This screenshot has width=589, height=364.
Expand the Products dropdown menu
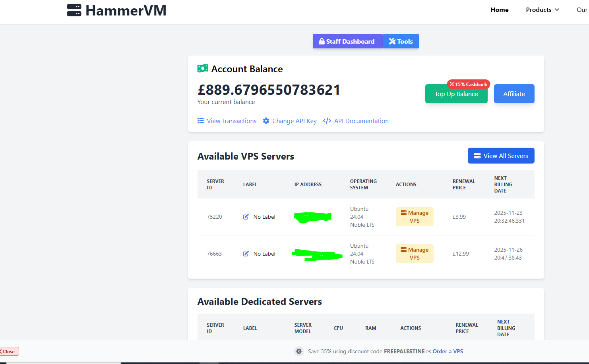point(542,10)
